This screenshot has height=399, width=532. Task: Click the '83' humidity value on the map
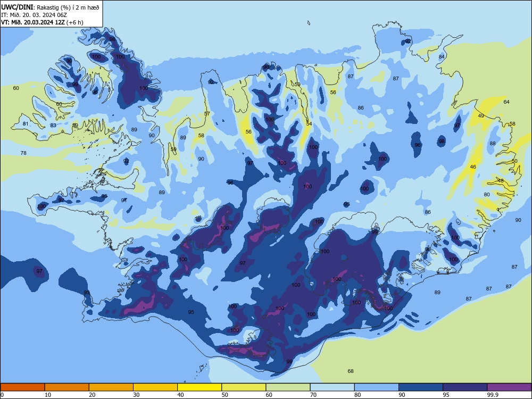coord(53,125)
